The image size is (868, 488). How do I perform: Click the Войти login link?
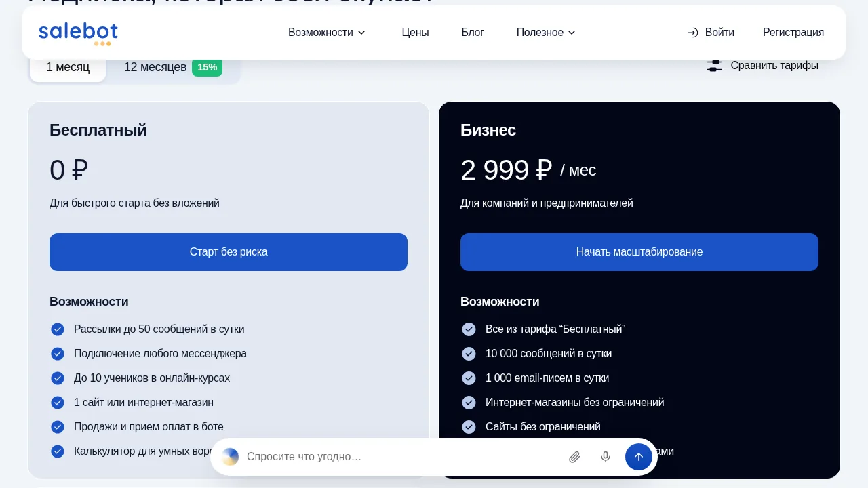(711, 33)
